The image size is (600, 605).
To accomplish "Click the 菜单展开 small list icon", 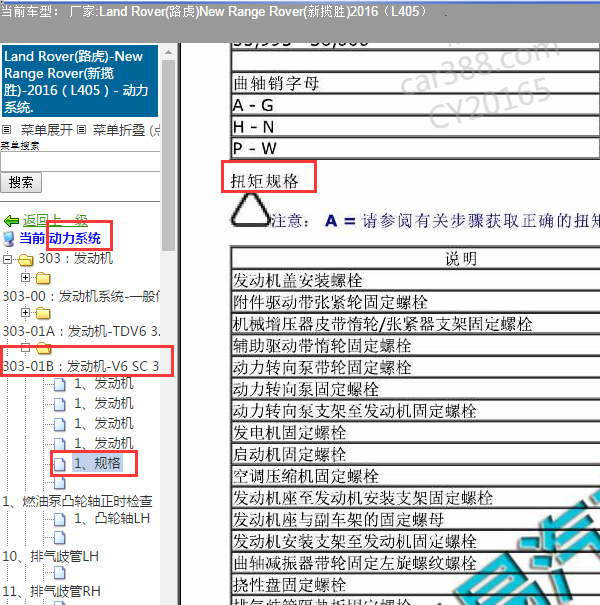I will 7,129.
